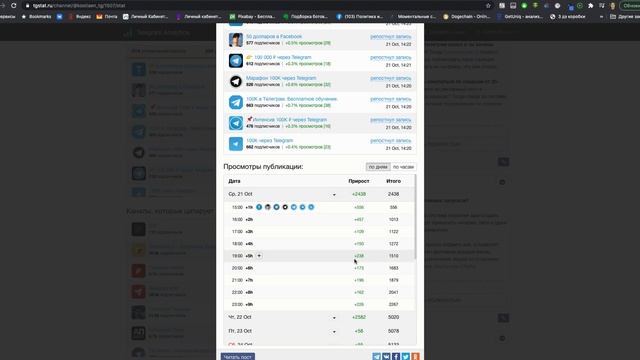Click репостнул запись in Интенсив 100K row
The width and height of the screenshot is (640, 360).
click(391, 120)
